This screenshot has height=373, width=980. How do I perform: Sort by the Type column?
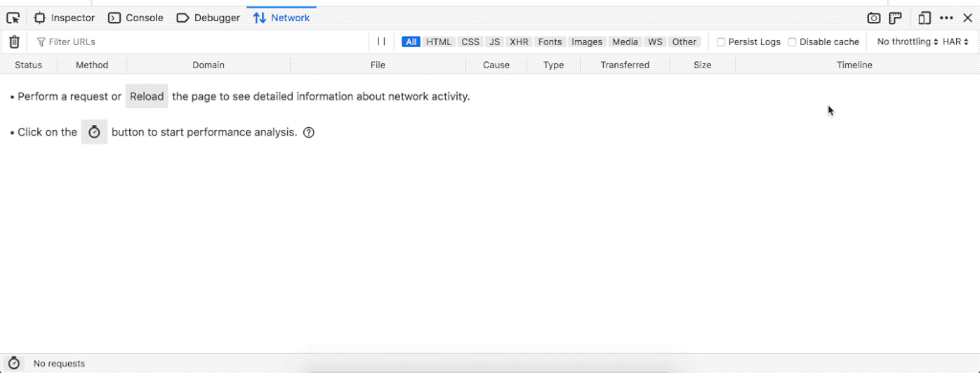click(x=554, y=65)
